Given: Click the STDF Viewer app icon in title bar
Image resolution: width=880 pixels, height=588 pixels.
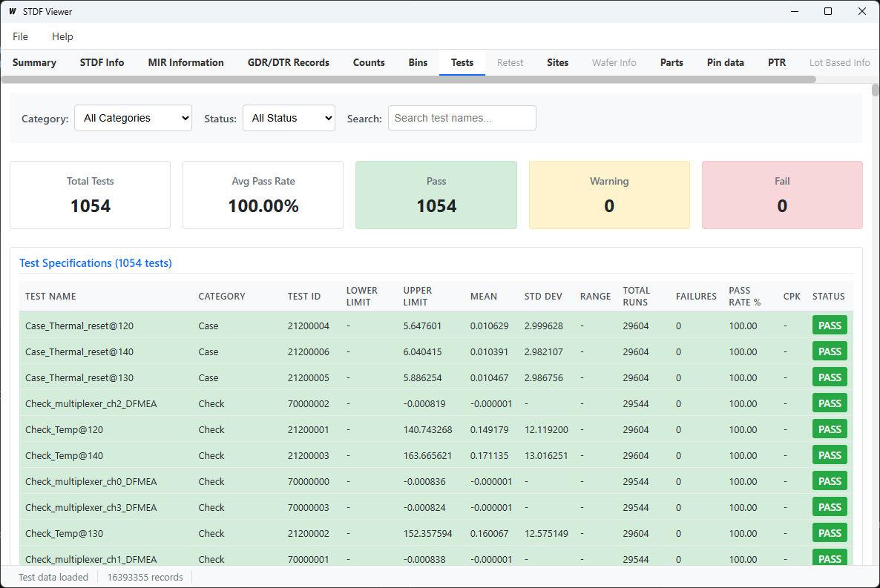Looking at the screenshot, I should click(x=13, y=12).
